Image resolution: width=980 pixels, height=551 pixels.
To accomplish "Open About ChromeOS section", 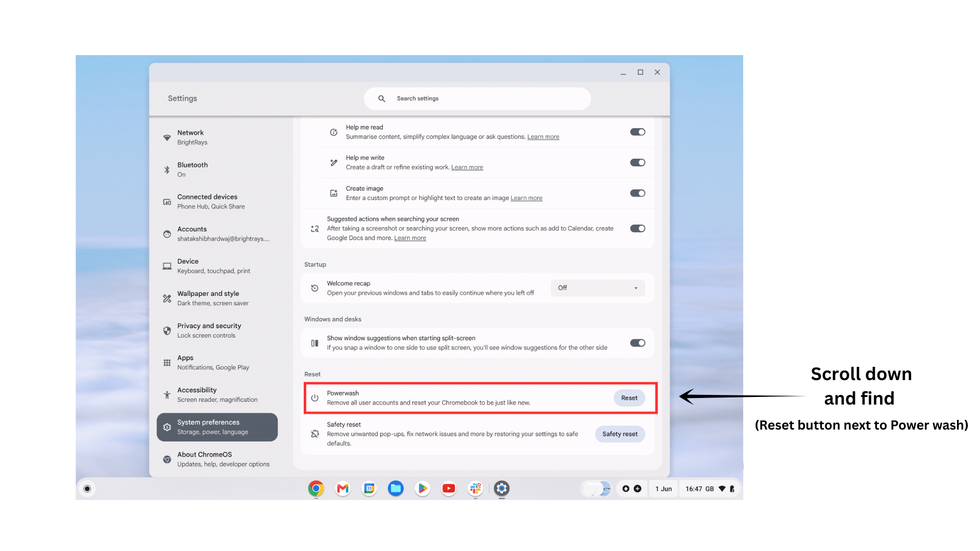I will click(217, 459).
